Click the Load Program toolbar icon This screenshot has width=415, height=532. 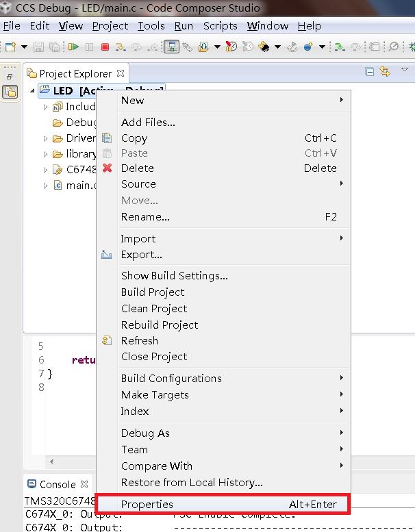point(203,47)
